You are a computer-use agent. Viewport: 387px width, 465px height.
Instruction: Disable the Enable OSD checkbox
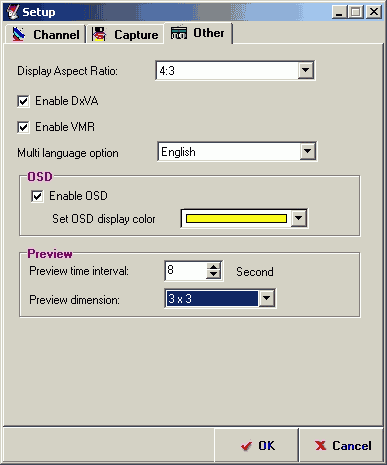37,196
